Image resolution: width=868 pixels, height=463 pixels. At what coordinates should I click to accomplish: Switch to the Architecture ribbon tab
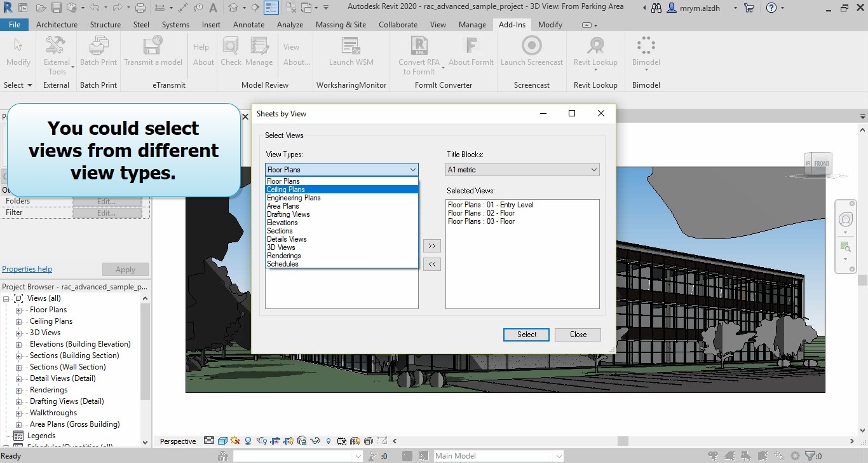coord(57,25)
